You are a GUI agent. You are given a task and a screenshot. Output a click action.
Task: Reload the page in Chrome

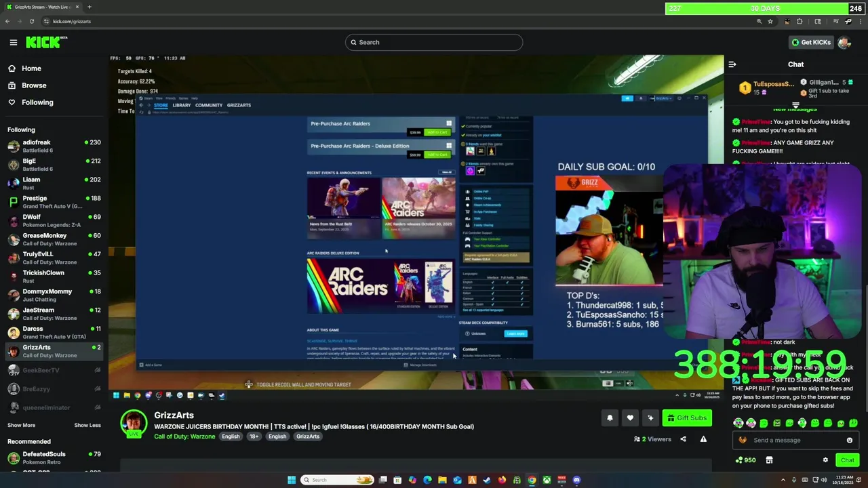[32, 21]
